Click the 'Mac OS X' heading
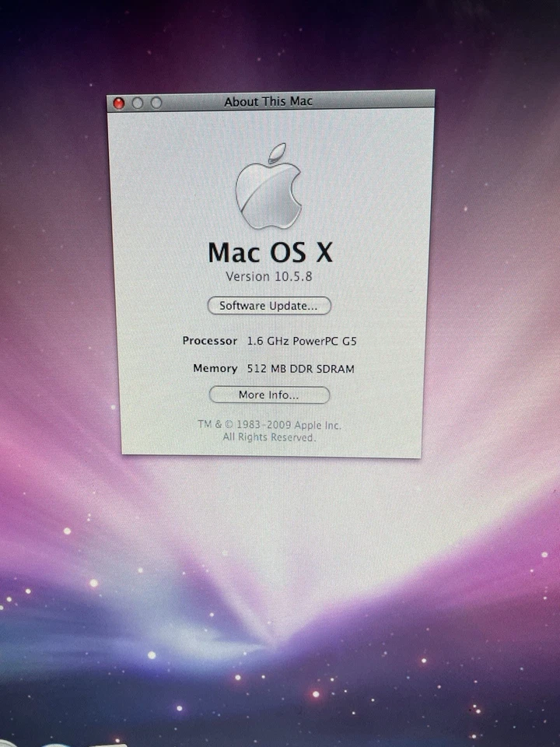The image size is (560, 747). point(270,252)
